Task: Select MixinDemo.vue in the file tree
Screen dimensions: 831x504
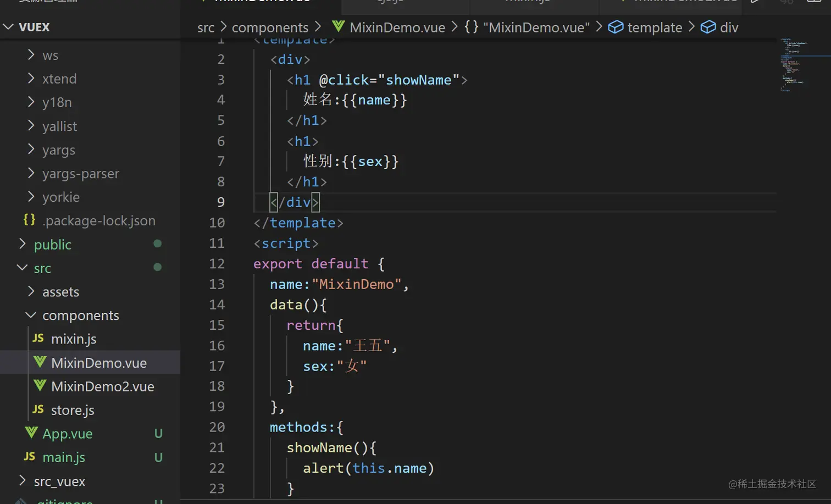Action: pos(99,363)
